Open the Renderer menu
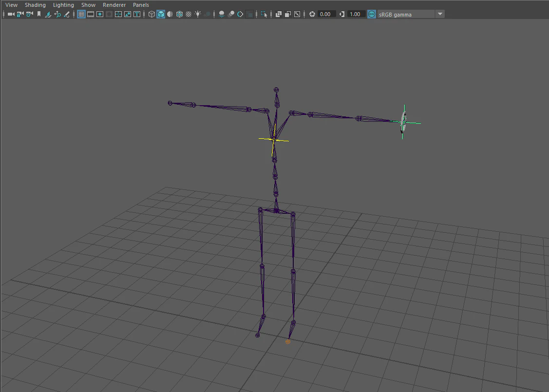549x392 pixels. (x=114, y=5)
